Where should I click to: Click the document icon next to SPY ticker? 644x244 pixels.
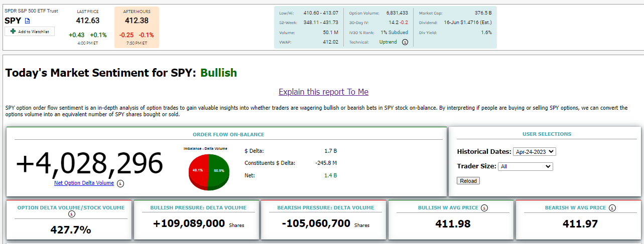pyautogui.click(x=28, y=21)
